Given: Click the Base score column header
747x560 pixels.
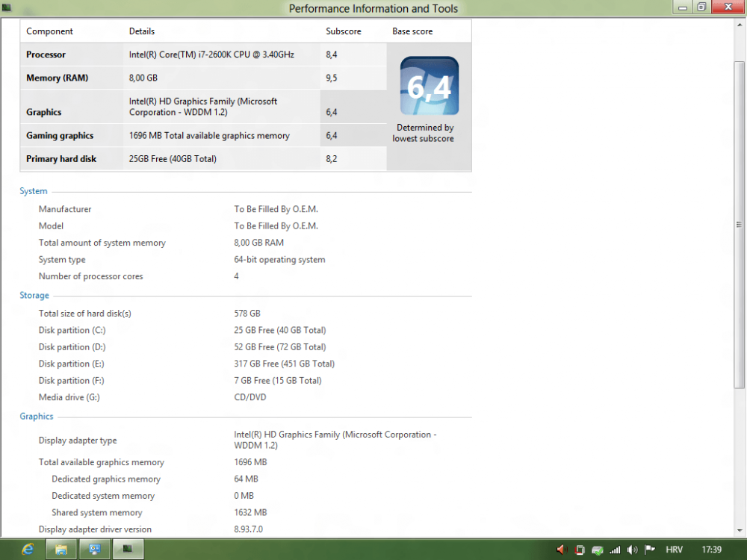Looking at the screenshot, I should tap(412, 31).
